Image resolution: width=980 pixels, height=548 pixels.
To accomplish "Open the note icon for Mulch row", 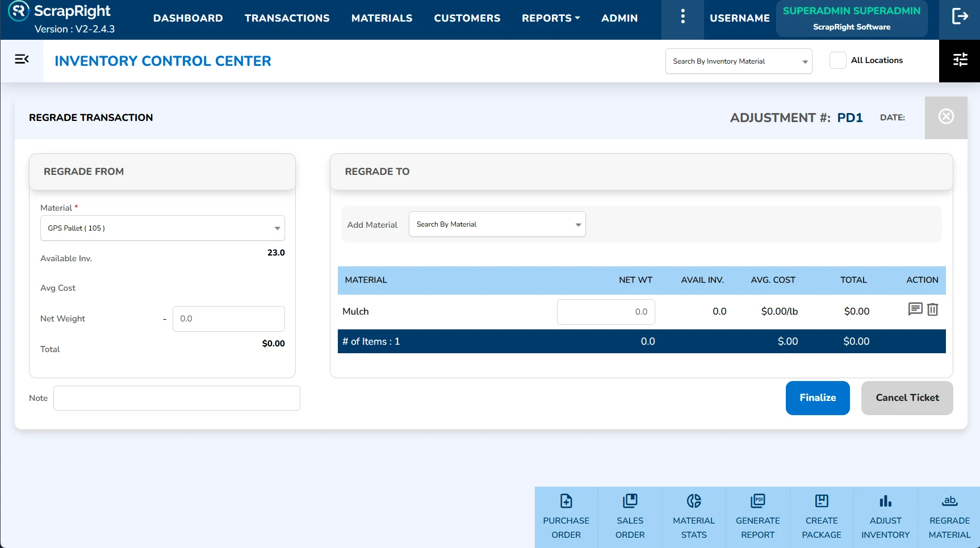I will click(x=915, y=309).
